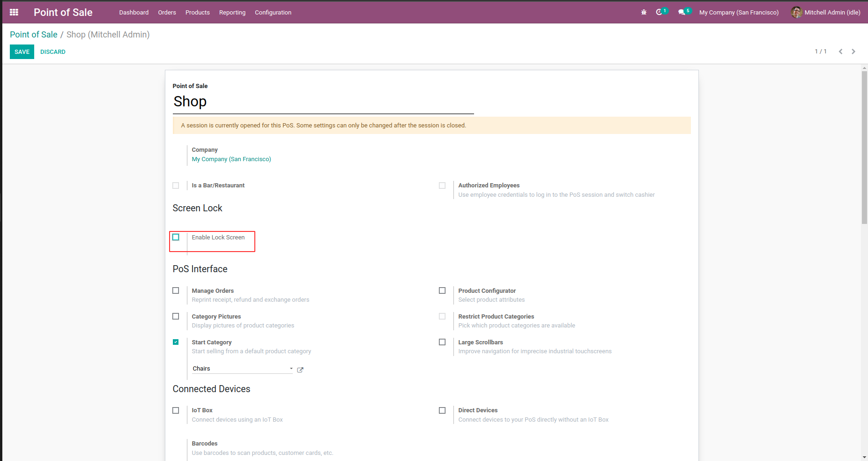868x461 pixels.
Task: Click the Save button
Action: tap(22, 52)
